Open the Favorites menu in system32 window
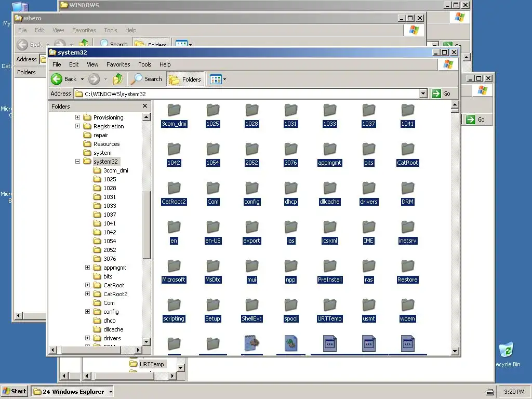The image size is (532, 399). (x=118, y=64)
